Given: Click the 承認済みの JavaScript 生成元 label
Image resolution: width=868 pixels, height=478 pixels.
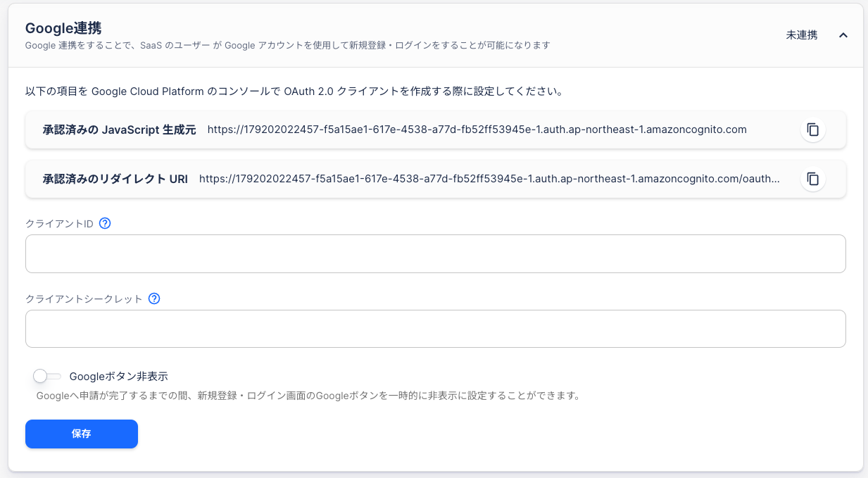Looking at the screenshot, I should click(119, 130).
